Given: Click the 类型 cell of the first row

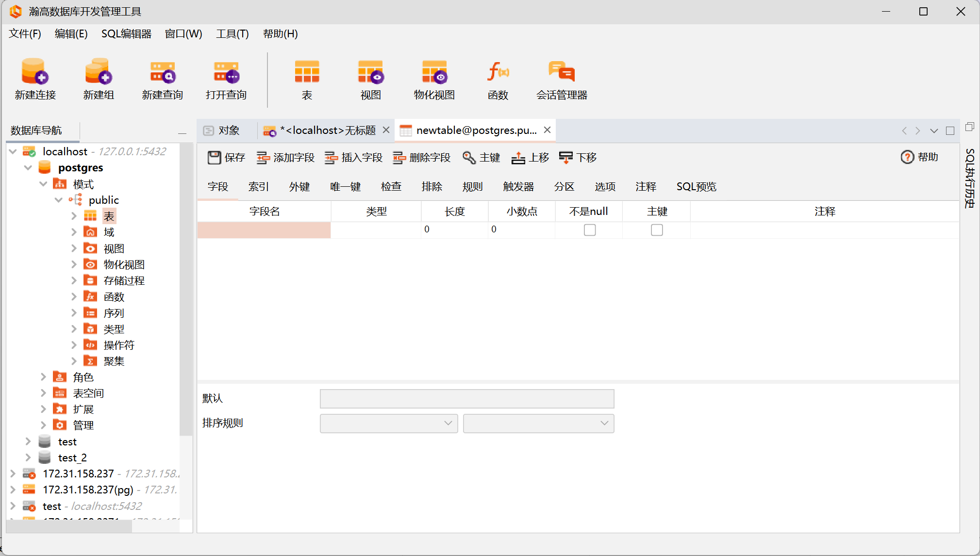Looking at the screenshot, I should coord(376,230).
